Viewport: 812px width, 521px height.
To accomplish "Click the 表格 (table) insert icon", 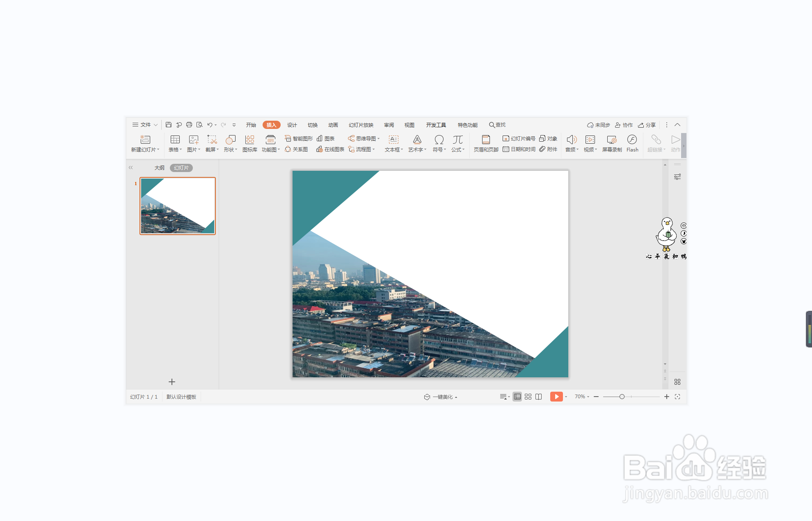I will click(x=175, y=143).
